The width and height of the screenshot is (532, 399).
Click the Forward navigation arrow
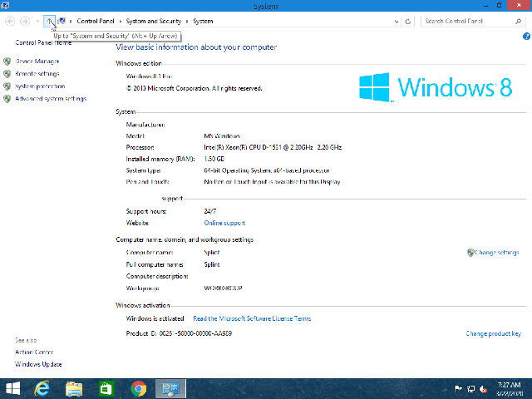25,22
